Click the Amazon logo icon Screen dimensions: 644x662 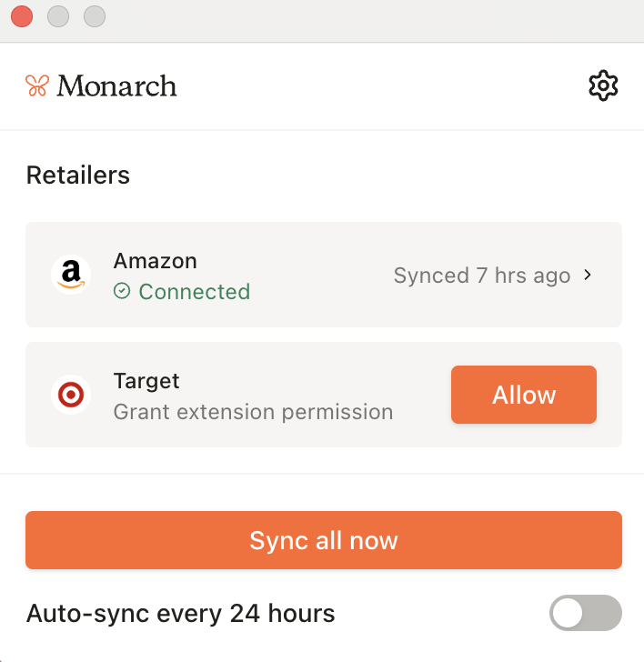click(x=71, y=275)
